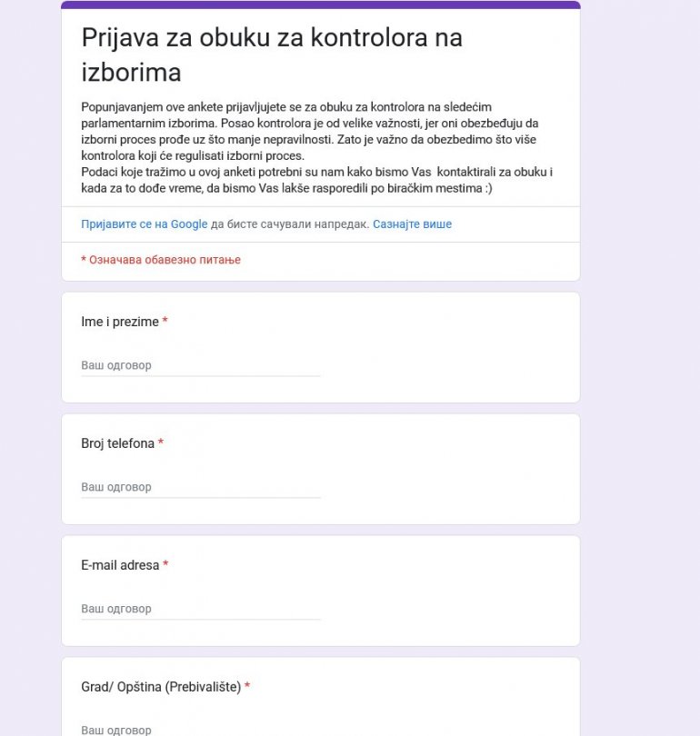The image size is (700, 736).
Task: Click the "да бисте сачували напредак" text
Action: click(290, 224)
